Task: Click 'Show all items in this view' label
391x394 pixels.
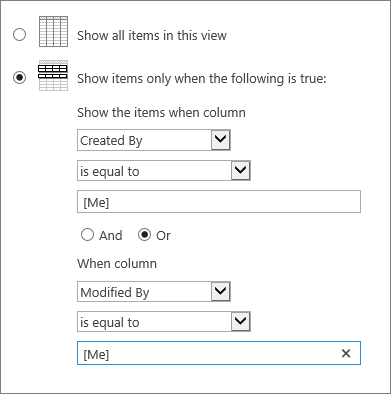Action: tap(152, 35)
